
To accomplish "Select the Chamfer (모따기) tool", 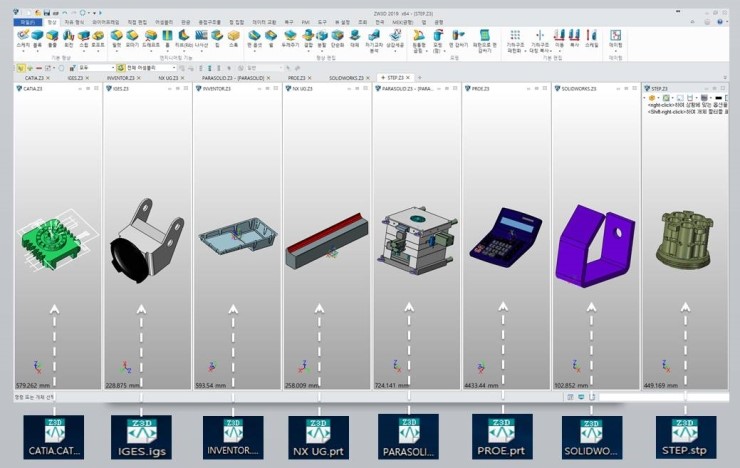I will coord(132,39).
